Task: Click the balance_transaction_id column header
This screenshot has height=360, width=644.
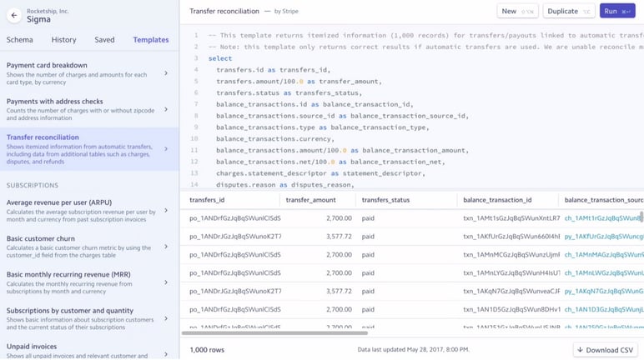Action: pos(497,200)
